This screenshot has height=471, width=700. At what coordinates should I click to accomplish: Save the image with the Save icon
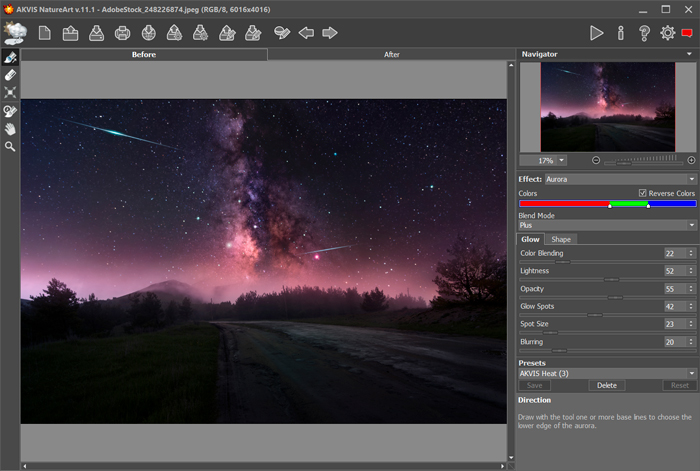coord(96,33)
